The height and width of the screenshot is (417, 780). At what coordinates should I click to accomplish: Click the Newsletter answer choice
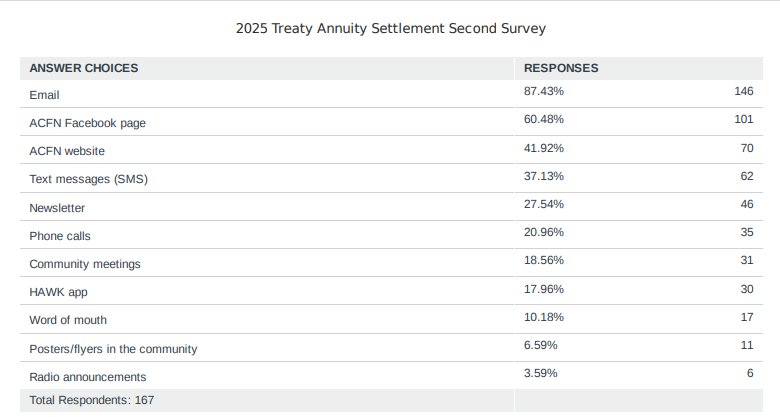click(x=57, y=208)
